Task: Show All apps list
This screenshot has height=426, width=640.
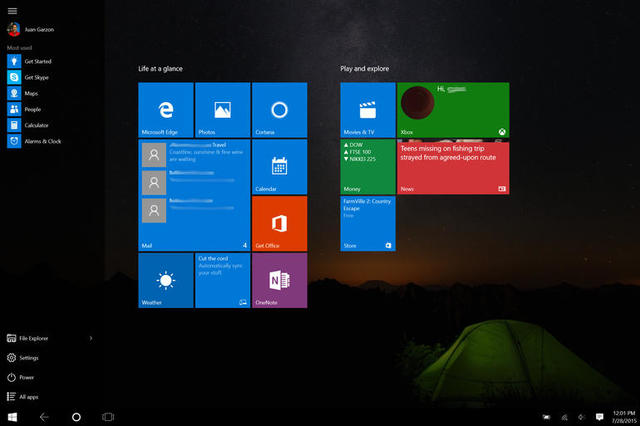Action: (x=23, y=397)
